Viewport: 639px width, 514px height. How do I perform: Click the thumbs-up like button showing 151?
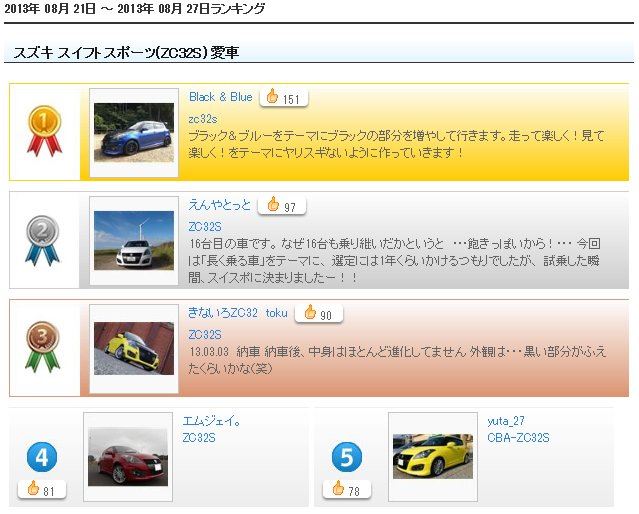284,98
